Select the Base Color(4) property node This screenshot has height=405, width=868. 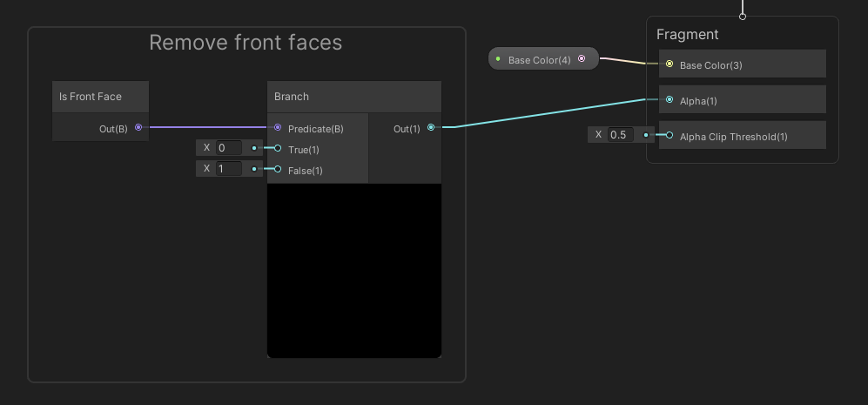pos(543,58)
